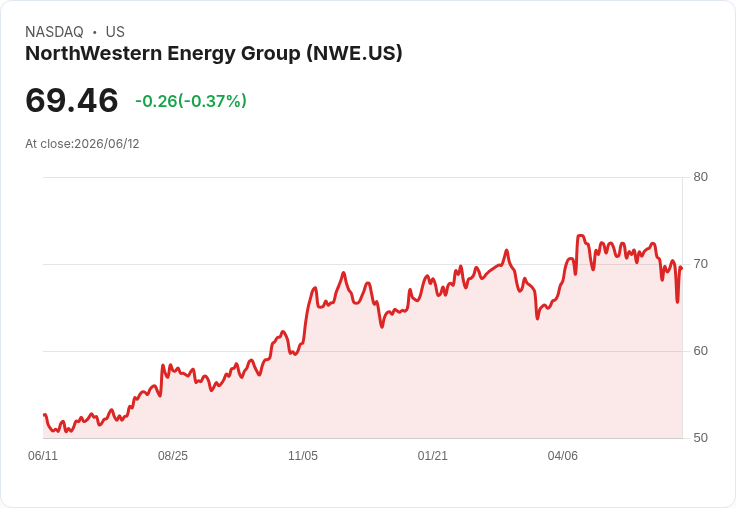This screenshot has width=736, height=508.
Task: Click the dot separator between NASDAQ and US
Action: [95, 32]
